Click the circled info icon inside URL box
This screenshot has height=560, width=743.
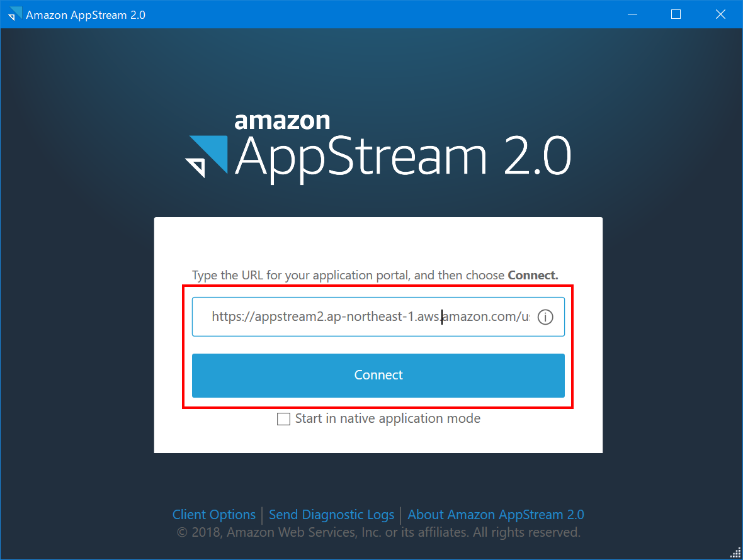click(545, 316)
